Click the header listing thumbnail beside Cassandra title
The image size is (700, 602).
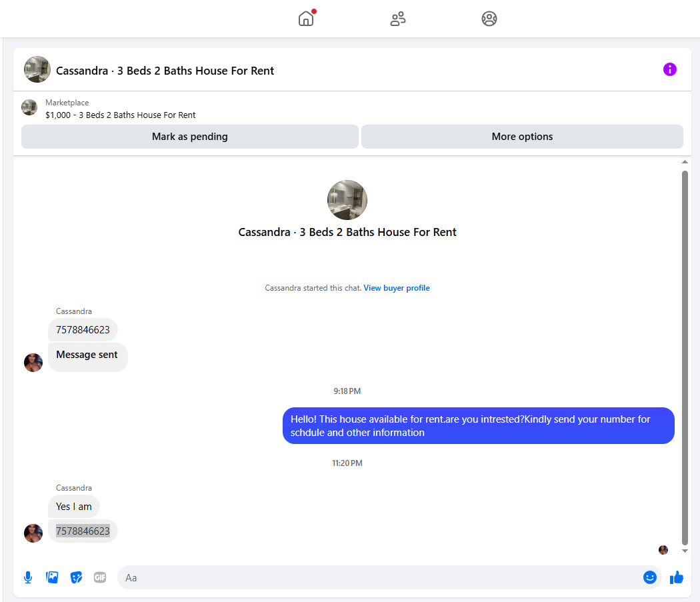click(x=37, y=69)
